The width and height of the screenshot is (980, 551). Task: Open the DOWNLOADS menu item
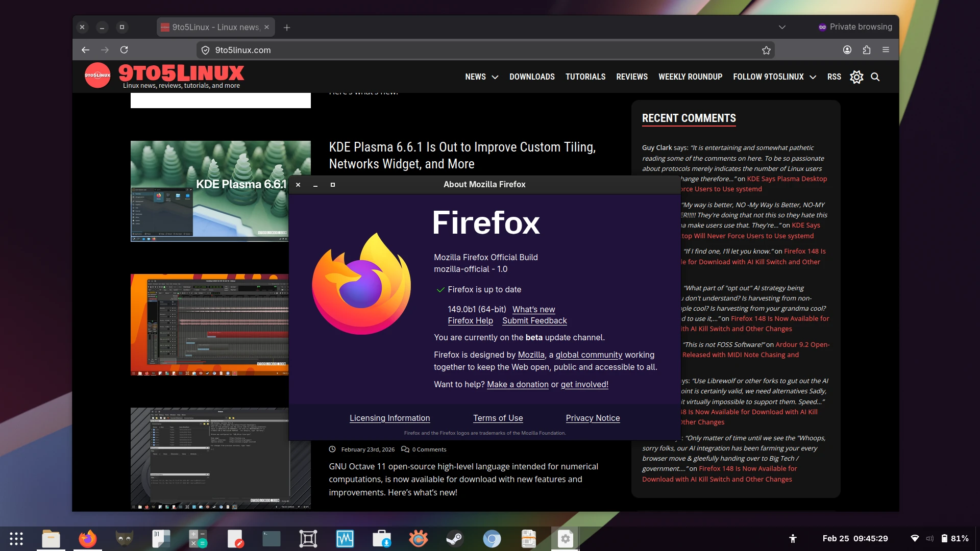[531, 77]
